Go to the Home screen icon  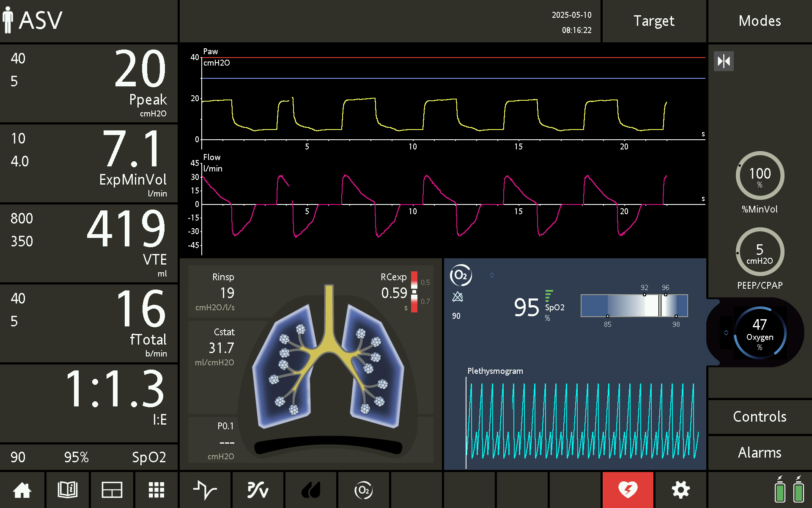point(22,490)
